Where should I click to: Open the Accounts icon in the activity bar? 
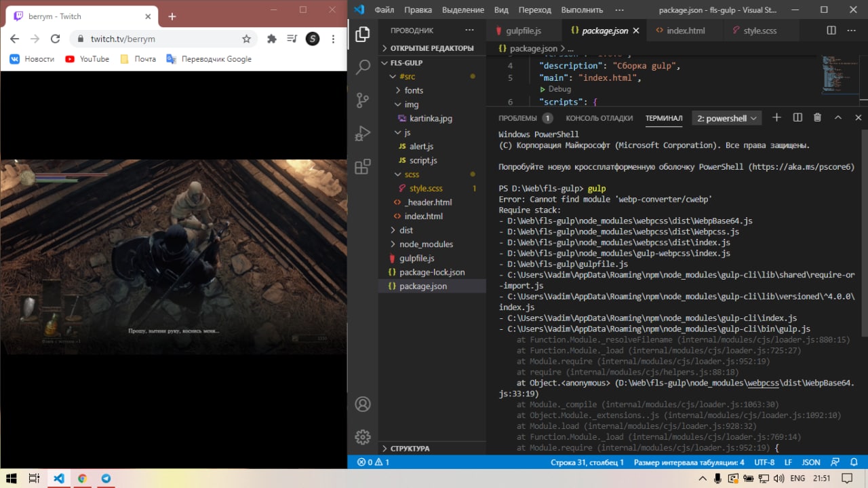pos(363,404)
